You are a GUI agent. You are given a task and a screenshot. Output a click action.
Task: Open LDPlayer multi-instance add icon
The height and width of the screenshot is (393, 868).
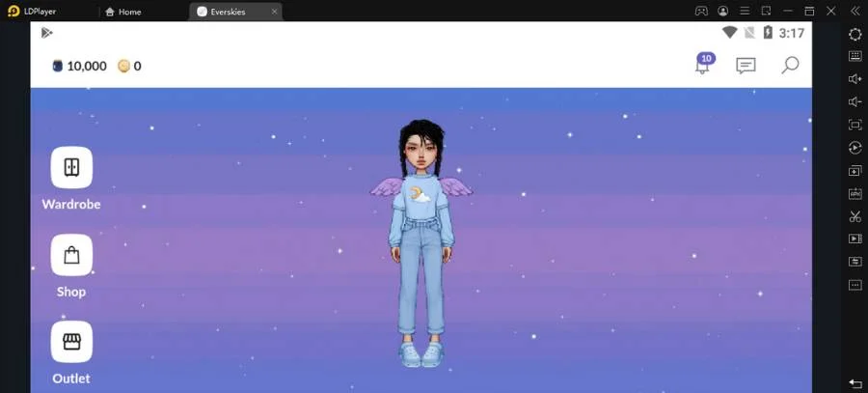coord(854,171)
